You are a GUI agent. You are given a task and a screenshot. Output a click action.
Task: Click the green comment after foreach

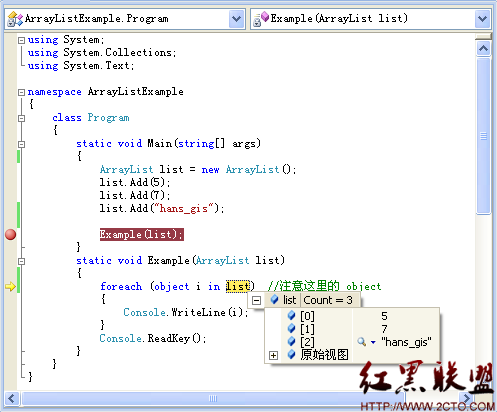click(325, 286)
